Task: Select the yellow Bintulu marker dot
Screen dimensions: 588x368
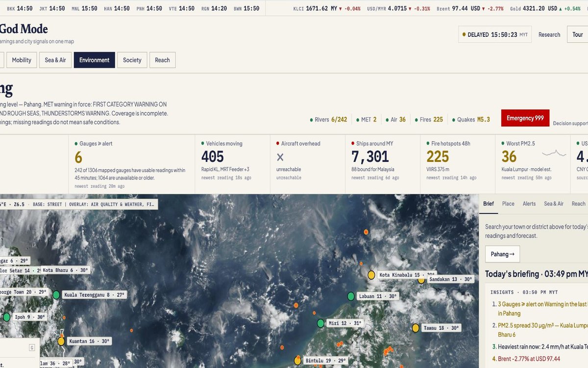Action: tap(297, 361)
